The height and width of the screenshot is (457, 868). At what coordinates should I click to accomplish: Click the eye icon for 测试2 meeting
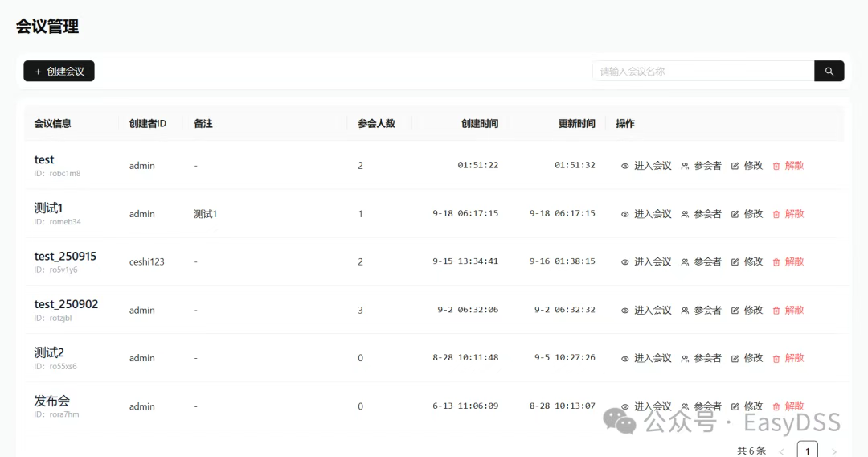(x=624, y=358)
